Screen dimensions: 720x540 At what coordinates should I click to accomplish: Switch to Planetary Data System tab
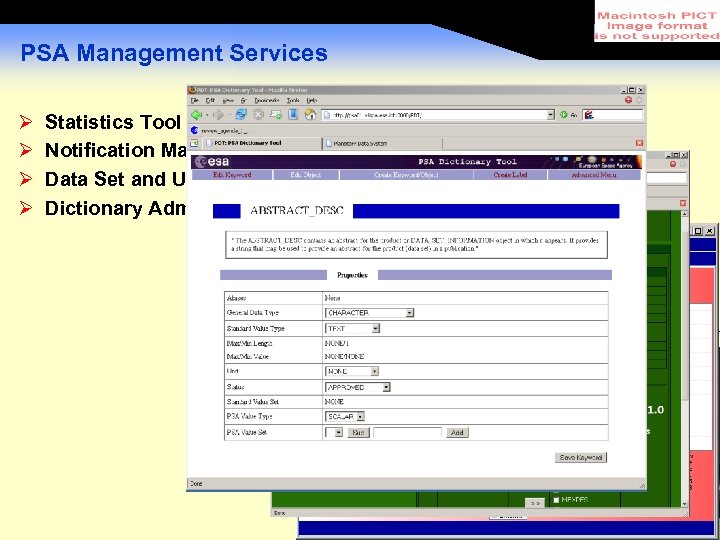pos(382,144)
